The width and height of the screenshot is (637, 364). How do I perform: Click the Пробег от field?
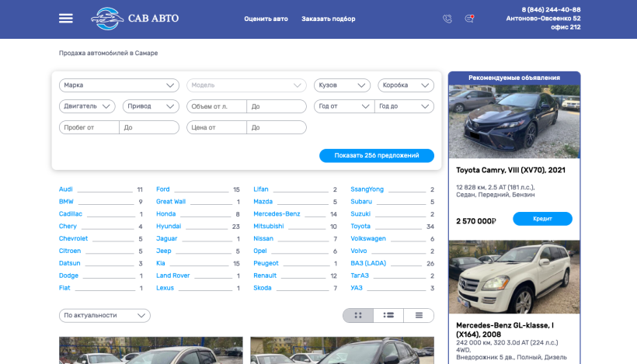(x=89, y=127)
